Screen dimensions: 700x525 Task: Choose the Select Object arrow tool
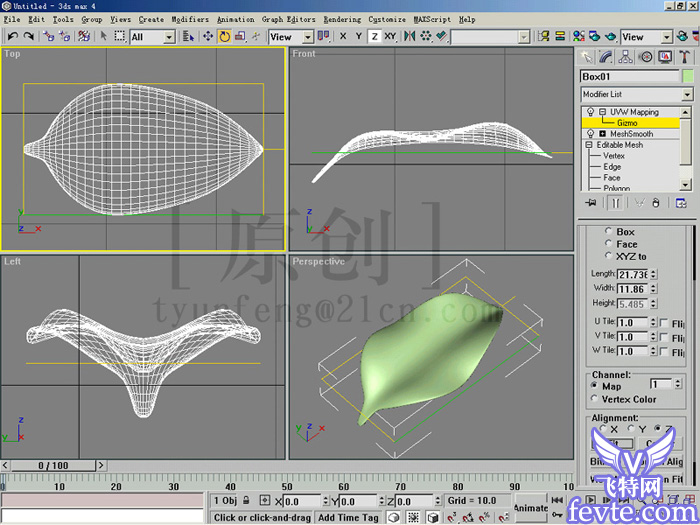click(x=104, y=36)
